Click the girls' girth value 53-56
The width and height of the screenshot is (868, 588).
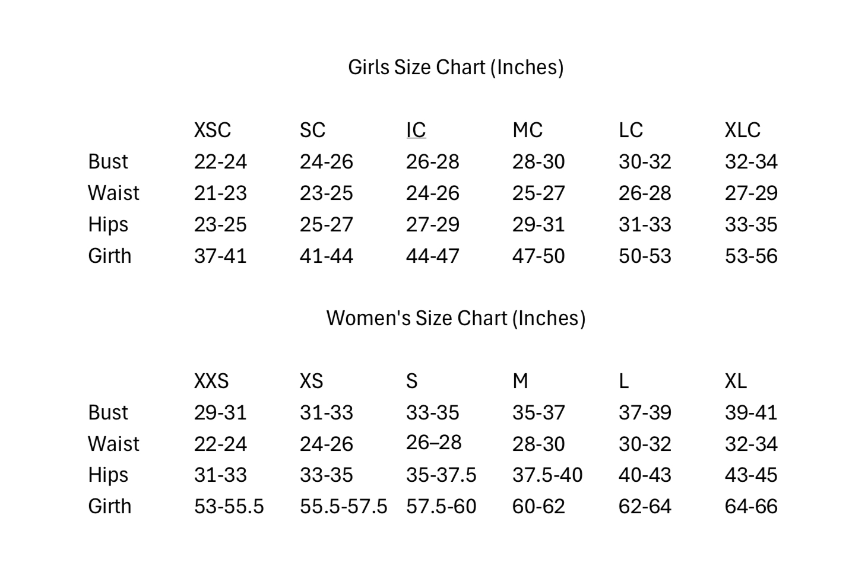click(x=751, y=256)
